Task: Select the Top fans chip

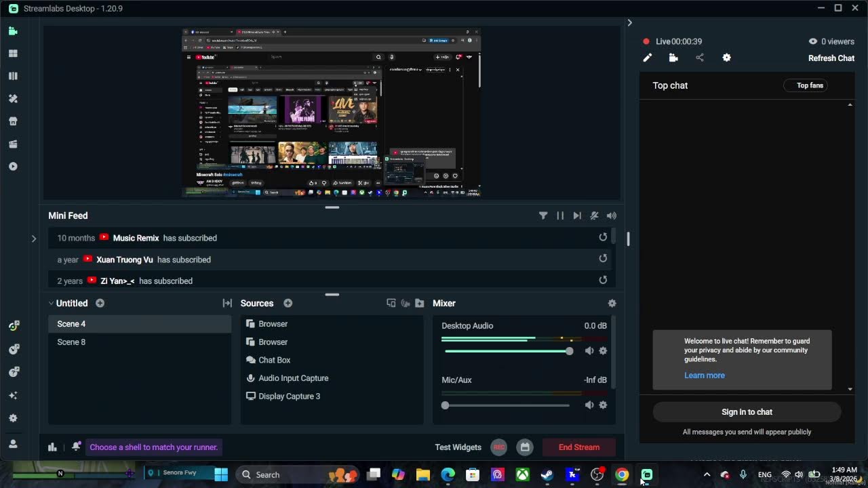Action: click(x=806, y=85)
